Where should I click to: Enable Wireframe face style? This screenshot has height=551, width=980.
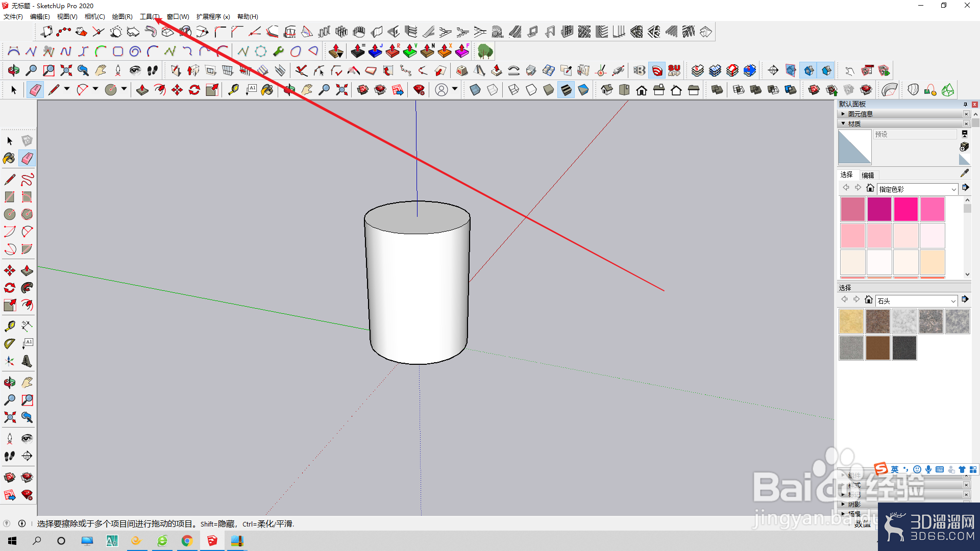pos(513,90)
